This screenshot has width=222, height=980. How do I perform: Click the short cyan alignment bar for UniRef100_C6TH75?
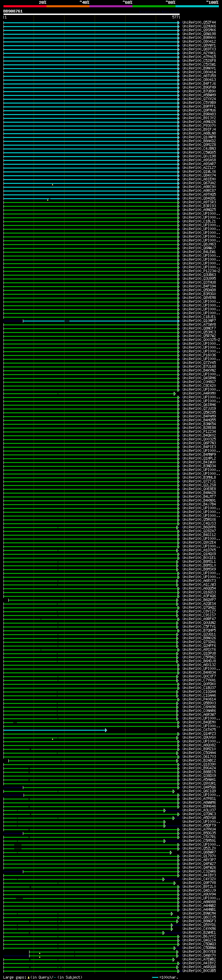coord(55,730)
